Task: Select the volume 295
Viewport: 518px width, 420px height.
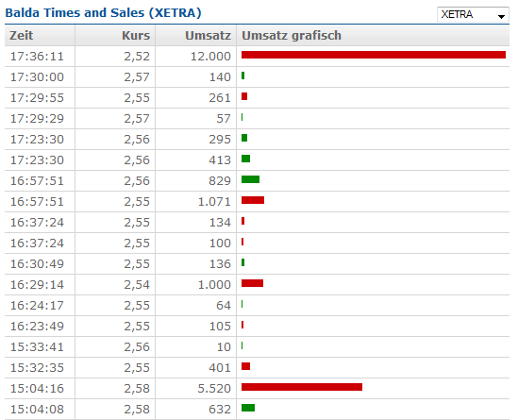Action: [220, 140]
